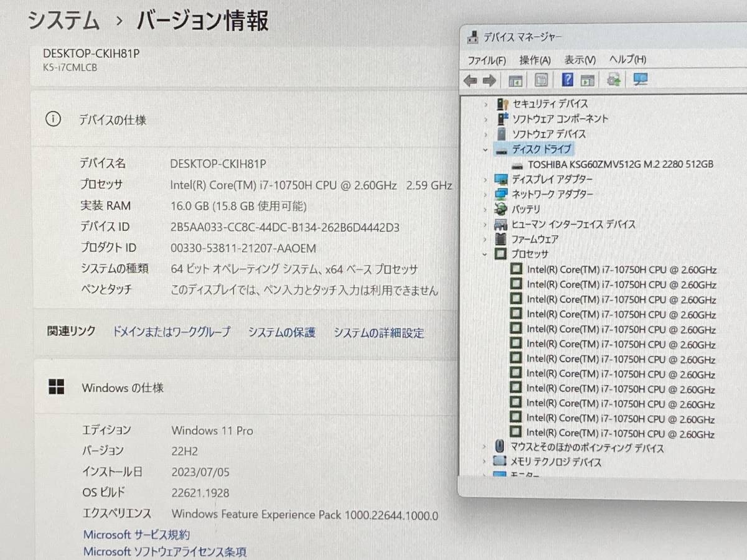Toggle the show/hide action pane toolbar icon
This screenshot has width=747, height=560.
pyautogui.click(x=587, y=80)
